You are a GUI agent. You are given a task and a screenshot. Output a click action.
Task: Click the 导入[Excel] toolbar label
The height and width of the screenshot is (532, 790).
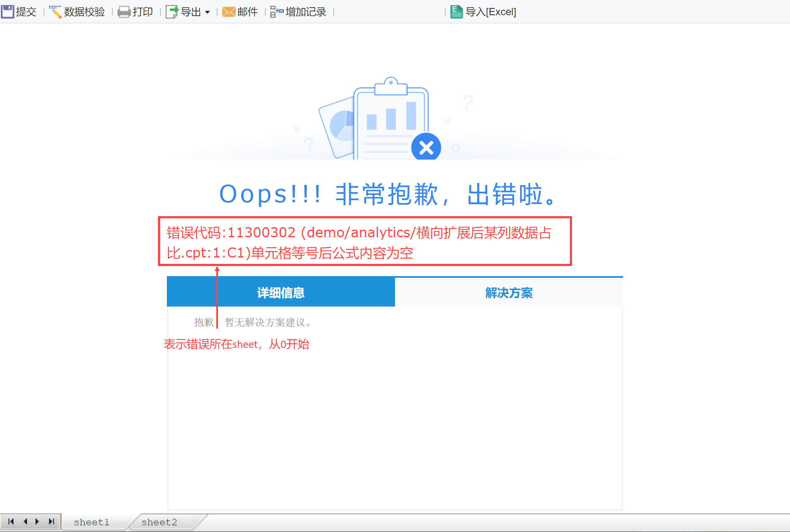491,12
